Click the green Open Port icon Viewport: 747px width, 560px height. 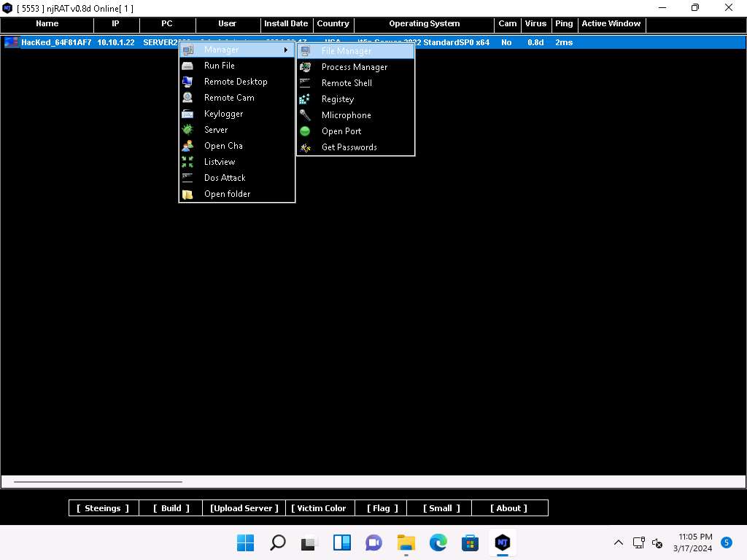click(306, 131)
